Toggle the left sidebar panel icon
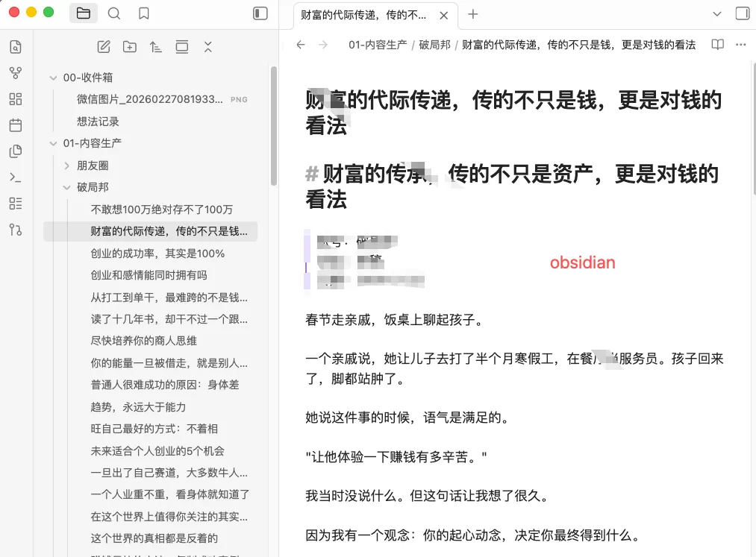756x557 pixels. [x=260, y=13]
